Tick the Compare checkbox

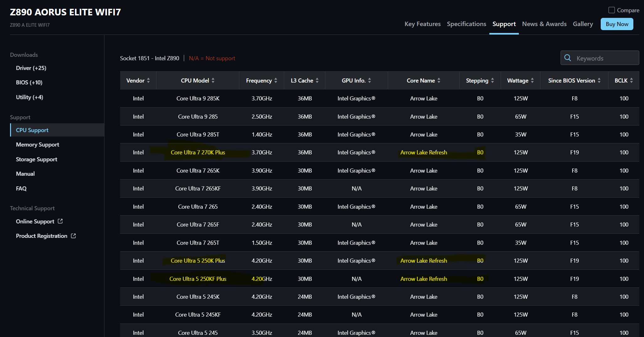[611, 10]
